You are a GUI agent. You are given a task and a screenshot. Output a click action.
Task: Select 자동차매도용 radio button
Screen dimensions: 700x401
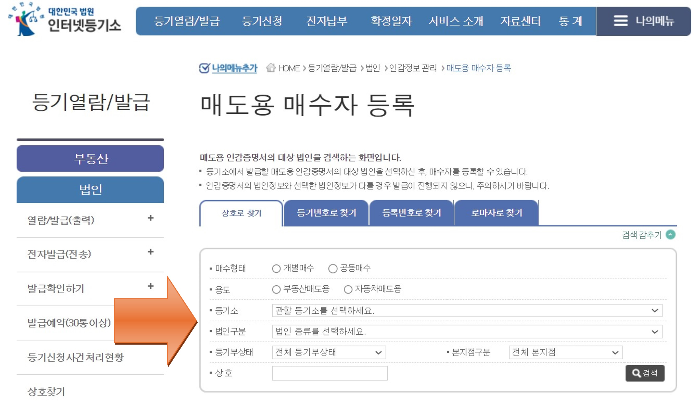(348, 289)
